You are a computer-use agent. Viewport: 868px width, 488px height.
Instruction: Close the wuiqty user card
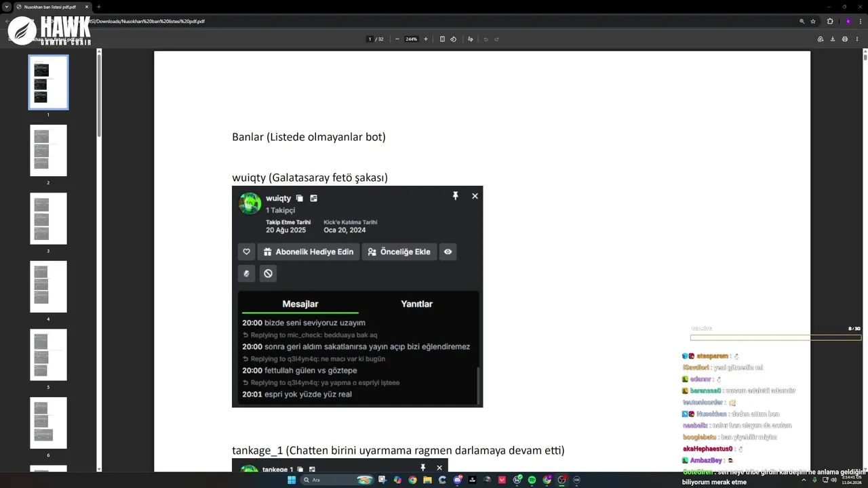[475, 196]
